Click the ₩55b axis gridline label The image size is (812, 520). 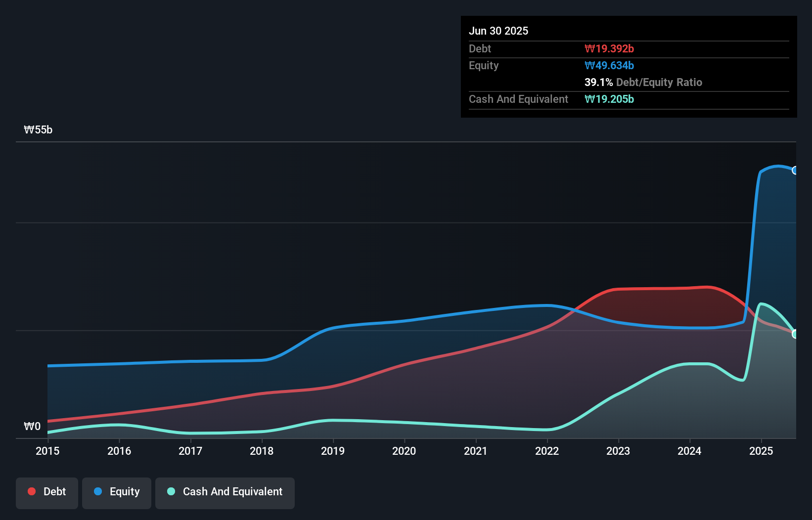tap(38, 130)
